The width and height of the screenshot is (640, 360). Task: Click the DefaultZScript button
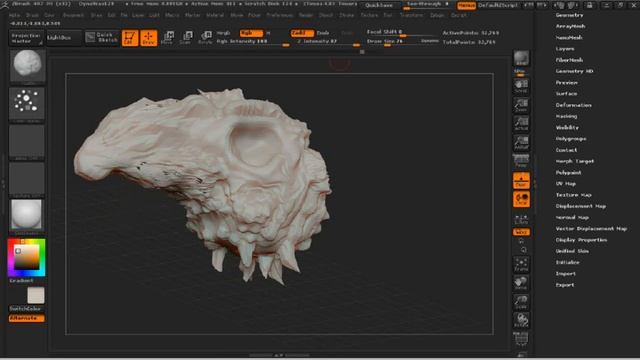coord(498,5)
